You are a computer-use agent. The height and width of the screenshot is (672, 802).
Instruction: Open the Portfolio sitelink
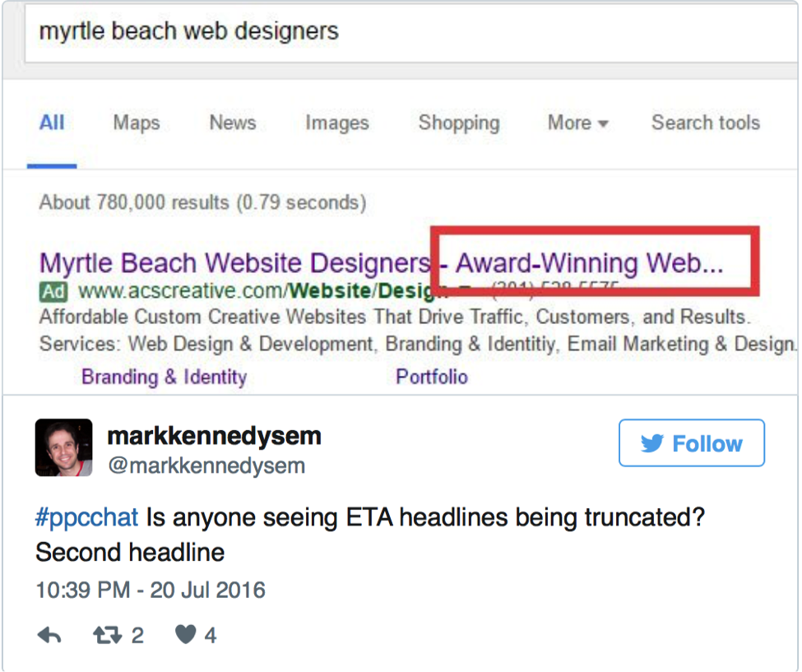pyautogui.click(x=432, y=378)
